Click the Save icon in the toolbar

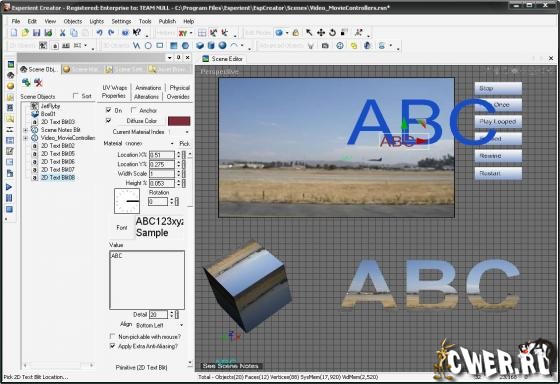coord(36,33)
